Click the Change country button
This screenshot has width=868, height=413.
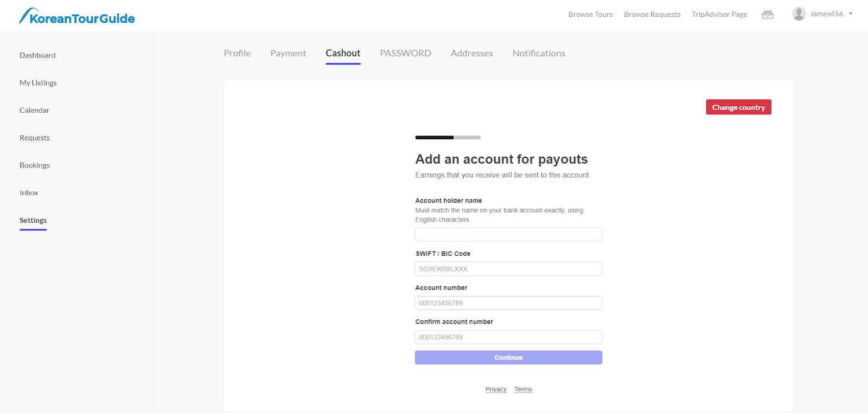point(738,107)
